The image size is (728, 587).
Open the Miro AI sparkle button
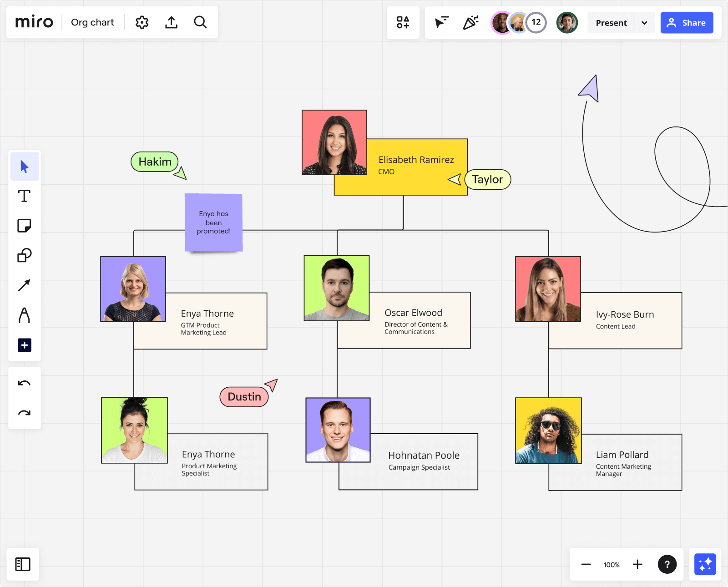[705, 564]
